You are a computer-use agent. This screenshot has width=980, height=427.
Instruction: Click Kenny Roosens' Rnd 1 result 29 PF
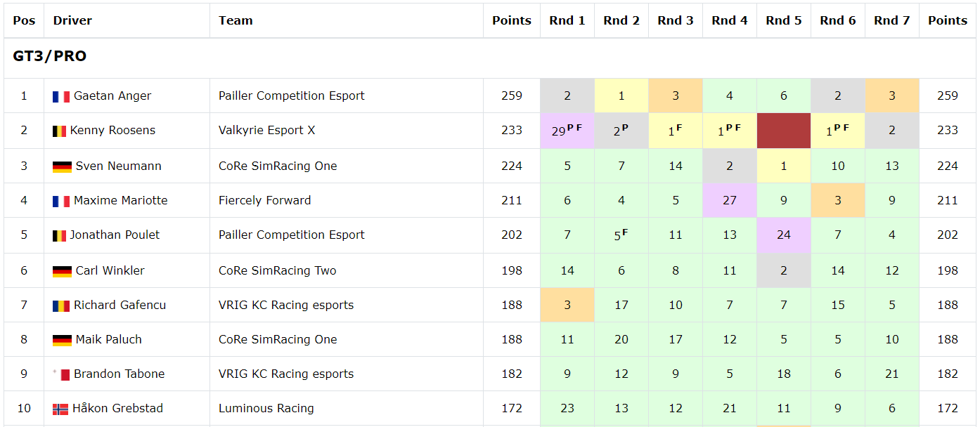click(567, 131)
